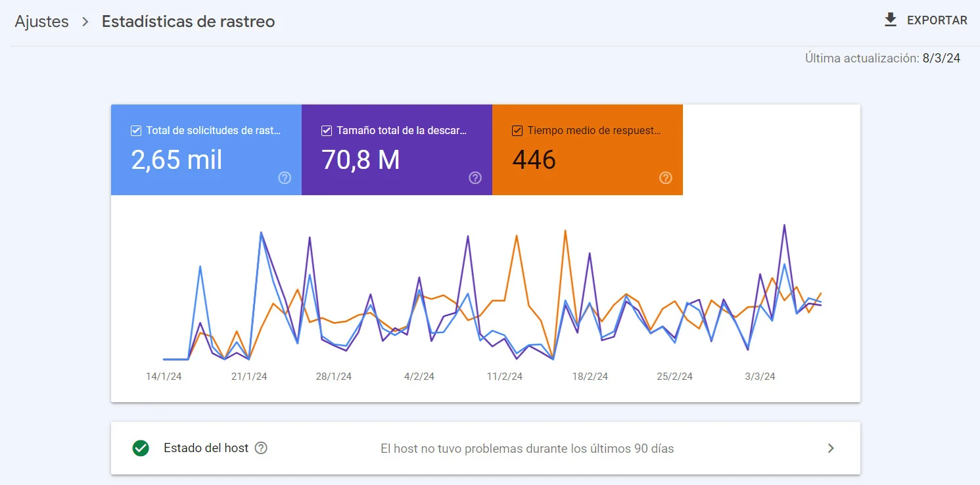Select the orange 446 metric card

(x=588, y=150)
